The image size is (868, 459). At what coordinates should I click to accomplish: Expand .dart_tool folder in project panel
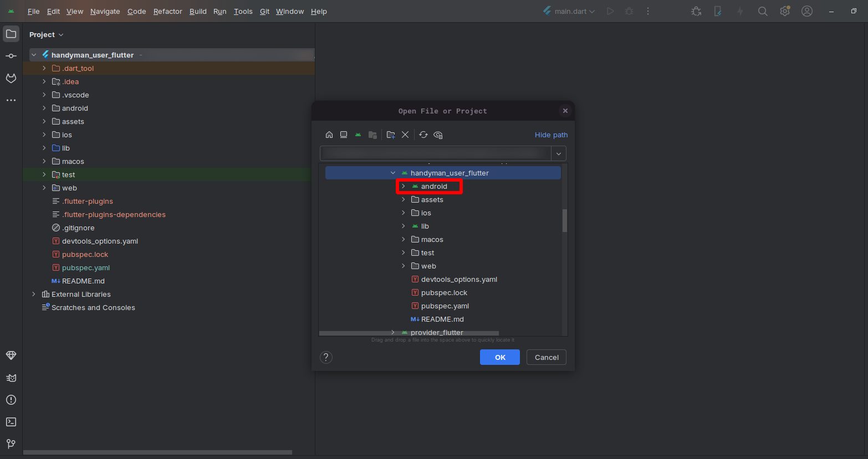coord(44,68)
